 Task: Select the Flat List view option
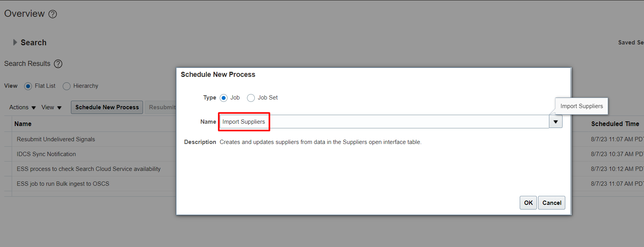click(x=28, y=86)
